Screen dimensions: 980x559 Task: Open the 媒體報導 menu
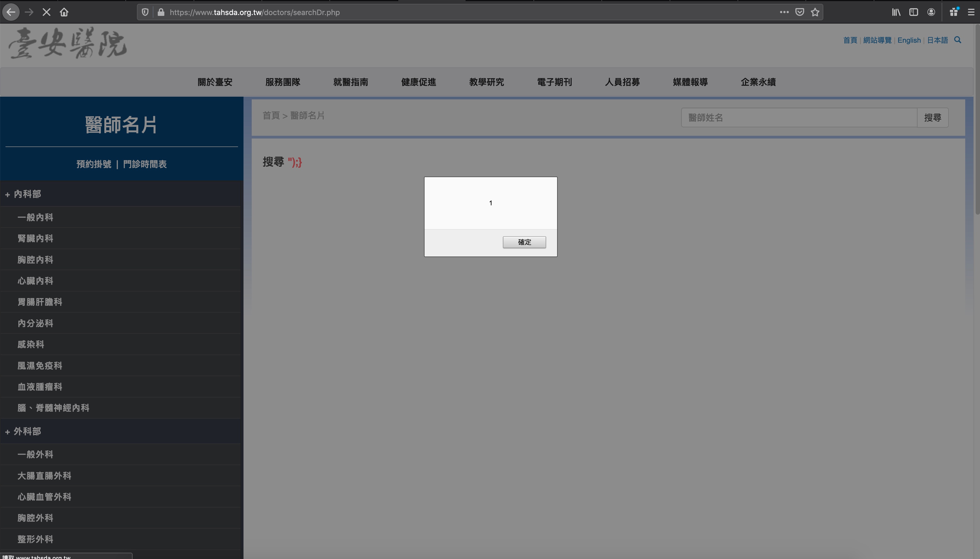(x=690, y=82)
